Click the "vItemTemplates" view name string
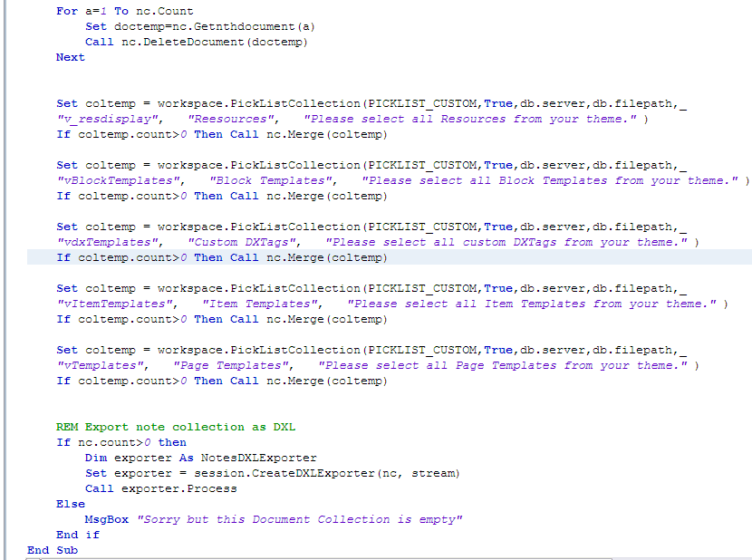 [x=117, y=304]
